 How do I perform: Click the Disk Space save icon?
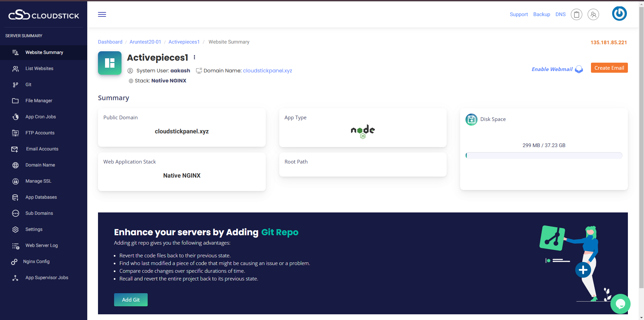[471, 119]
